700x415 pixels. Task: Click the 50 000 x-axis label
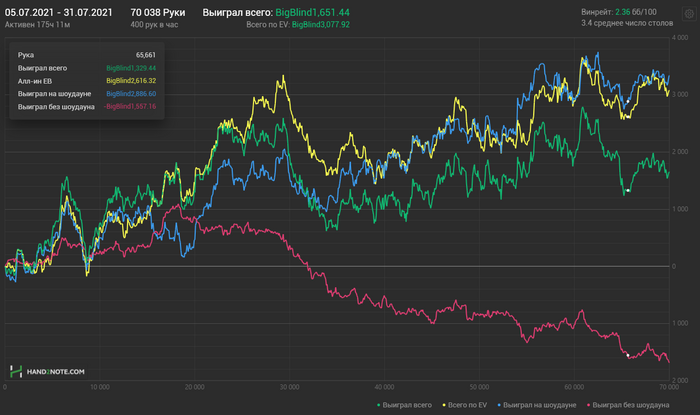479,387
